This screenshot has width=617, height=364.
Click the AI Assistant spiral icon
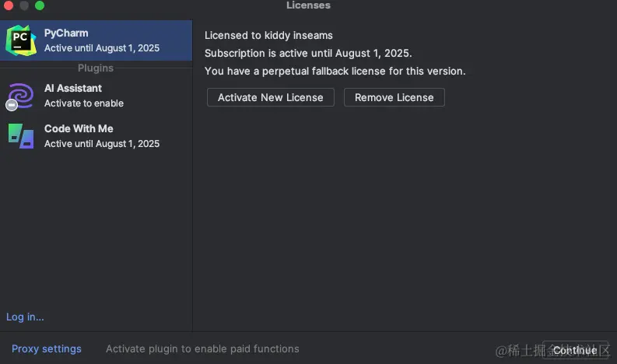[x=21, y=96]
